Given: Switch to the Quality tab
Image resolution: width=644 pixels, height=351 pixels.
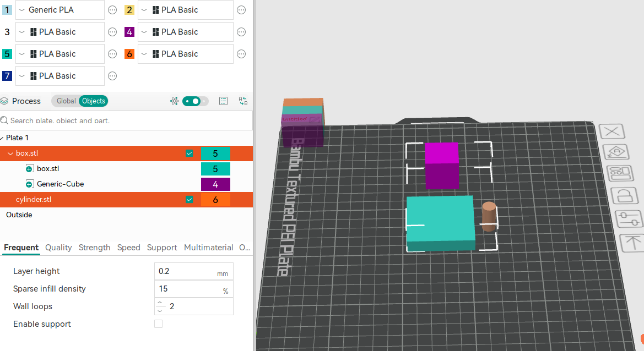Looking at the screenshot, I should 58,248.
